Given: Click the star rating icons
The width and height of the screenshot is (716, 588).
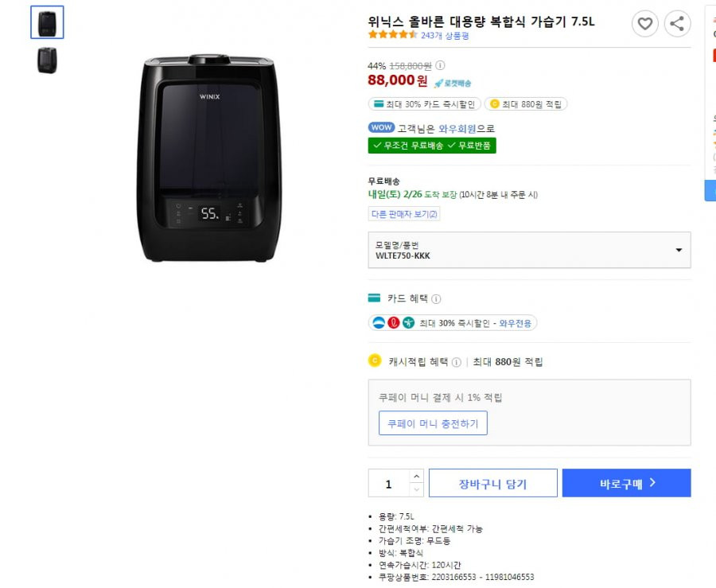Looking at the screenshot, I should (393, 35).
